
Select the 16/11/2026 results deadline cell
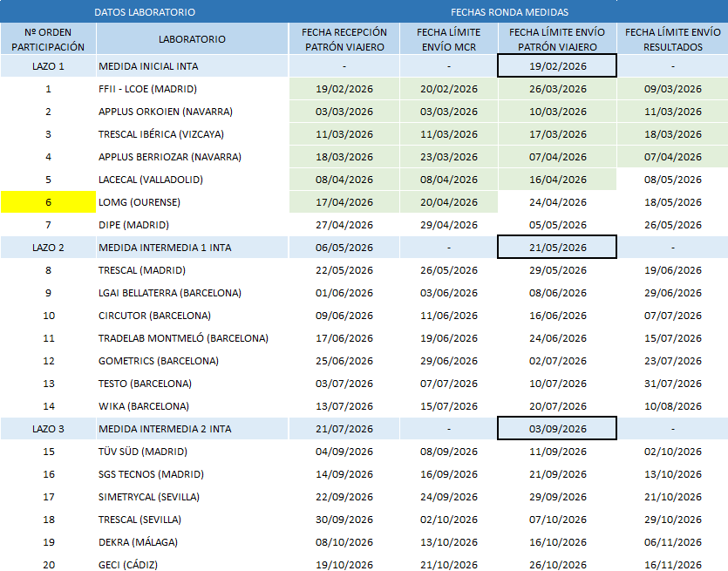[x=672, y=565]
